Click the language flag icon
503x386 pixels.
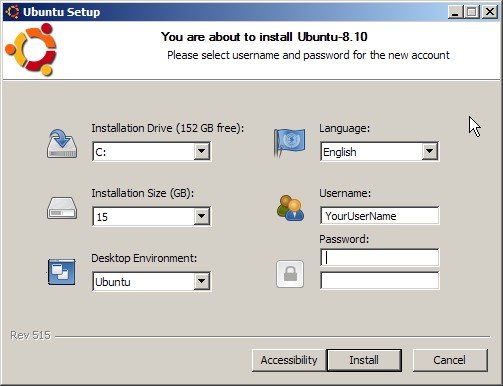tap(290, 142)
